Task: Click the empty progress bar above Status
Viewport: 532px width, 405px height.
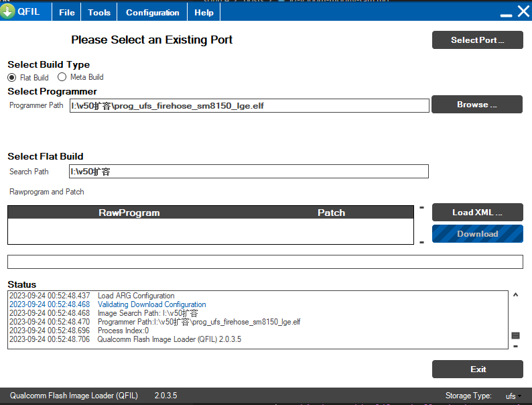Action: [x=265, y=262]
